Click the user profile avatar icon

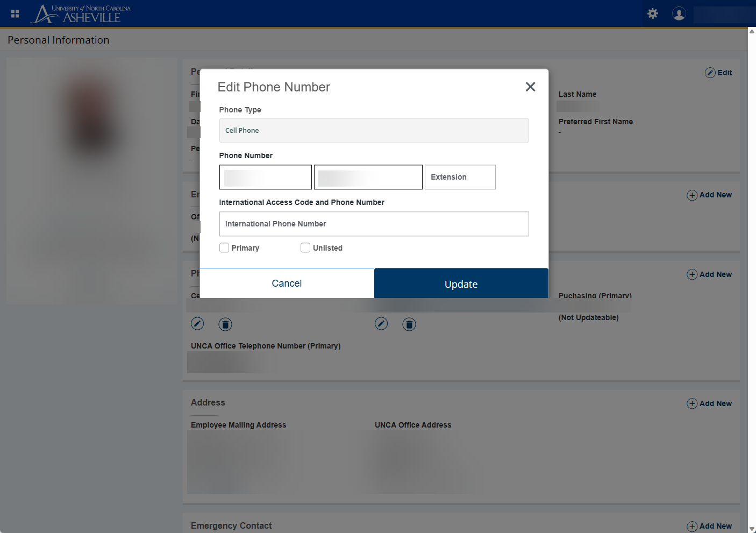point(679,14)
